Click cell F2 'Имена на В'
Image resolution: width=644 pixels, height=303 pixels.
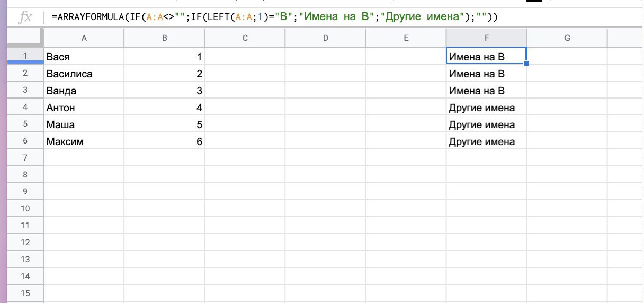486,73
